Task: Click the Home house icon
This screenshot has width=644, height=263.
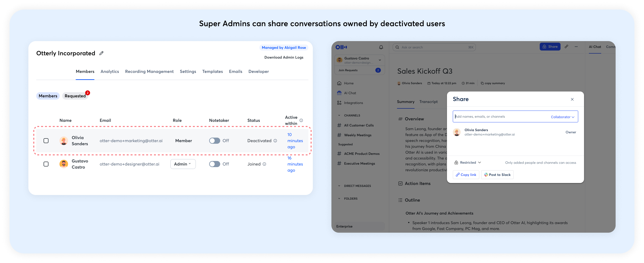Action: click(x=339, y=83)
